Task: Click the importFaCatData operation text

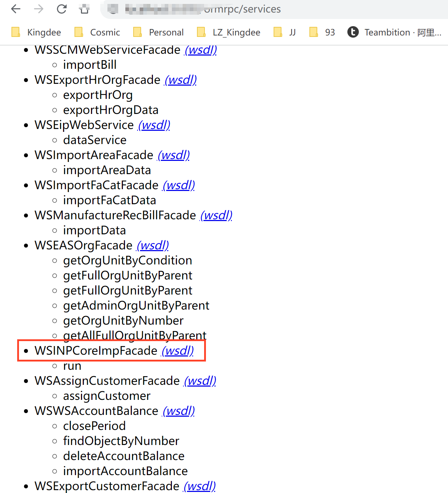Action: 110,200
